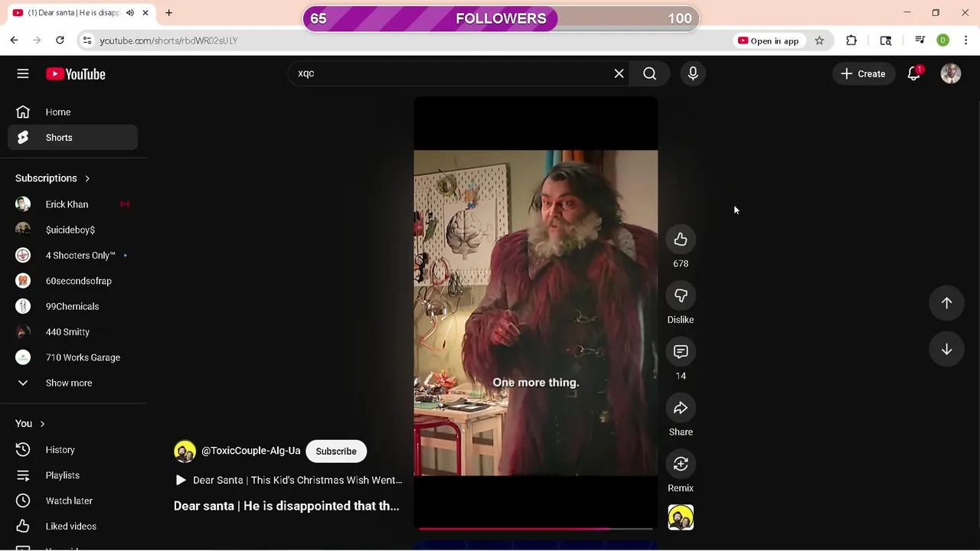The image size is (980, 551).
Task: Click the browser address bar URL
Action: click(168, 41)
